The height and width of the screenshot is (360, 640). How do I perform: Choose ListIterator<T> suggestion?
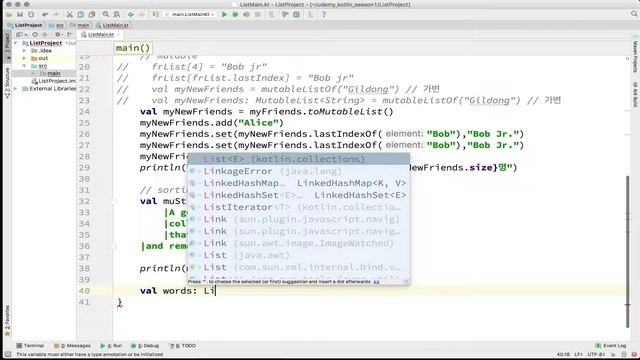pyautogui.click(x=299, y=207)
